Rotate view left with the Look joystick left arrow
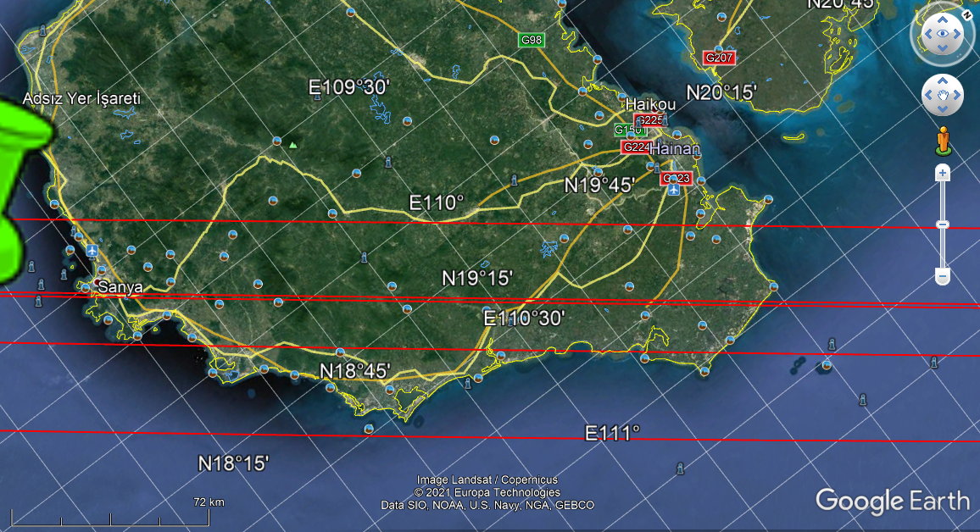Viewport: 980px width, 532px height. tap(928, 35)
